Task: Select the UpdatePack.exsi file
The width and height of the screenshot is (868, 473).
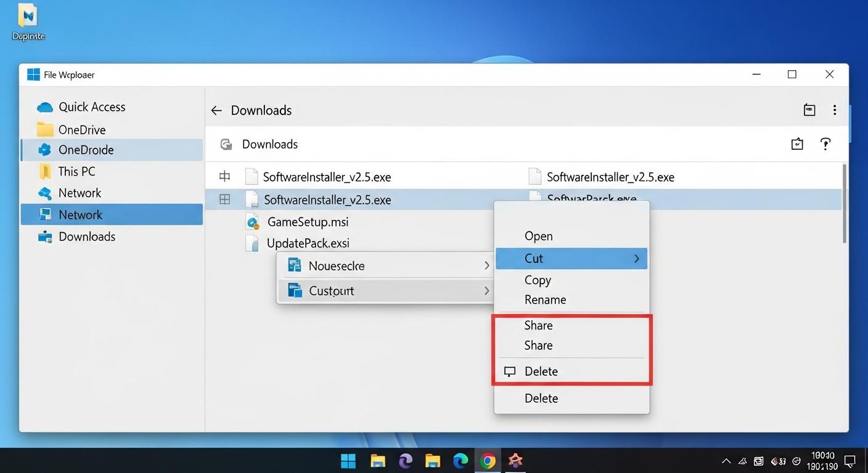Action: [308, 243]
